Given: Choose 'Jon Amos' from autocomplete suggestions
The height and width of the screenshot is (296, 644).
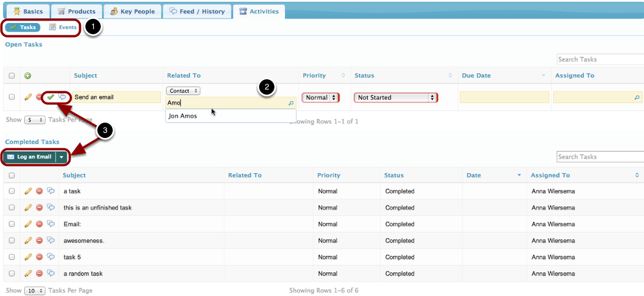Looking at the screenshot, I should coord(183,116).
